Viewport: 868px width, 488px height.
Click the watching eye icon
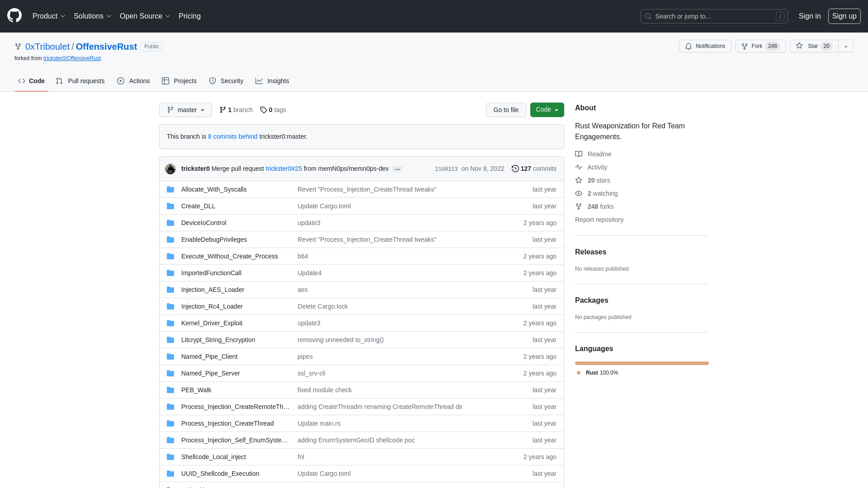579,193
